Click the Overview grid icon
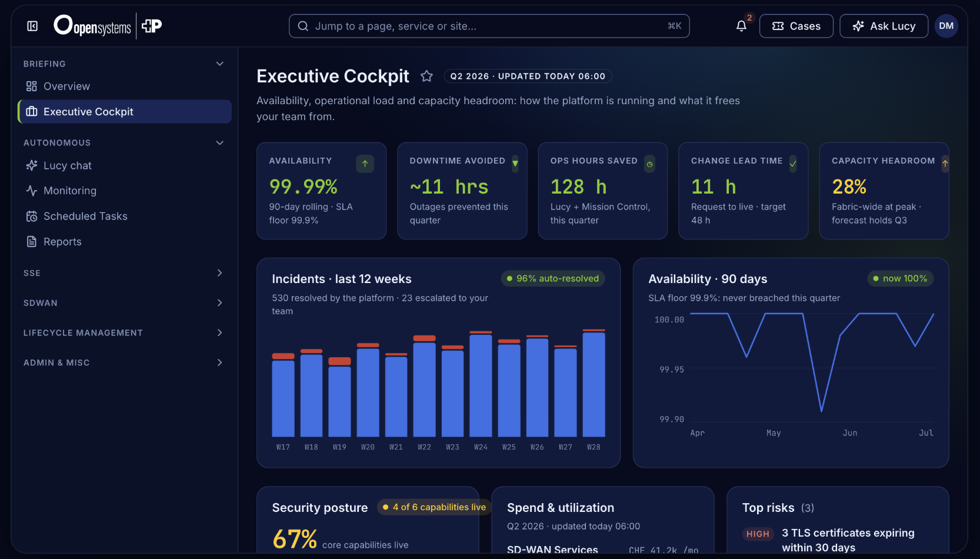This screenshot has height=559, width=980. click(32, 86)
